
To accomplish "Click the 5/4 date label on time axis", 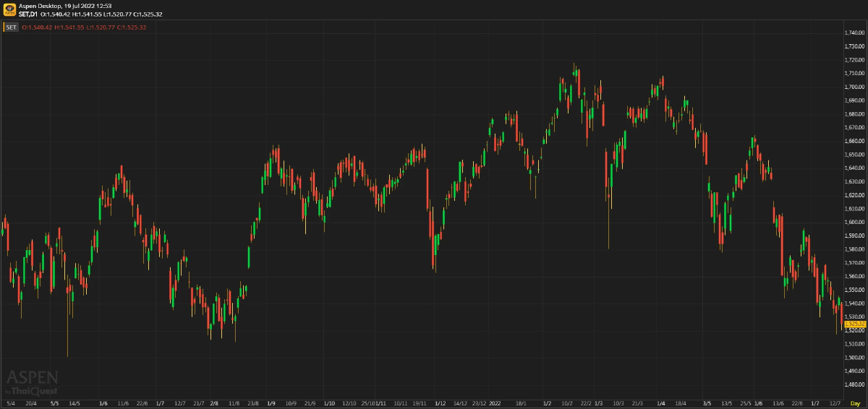I will [x=10, y=402].
